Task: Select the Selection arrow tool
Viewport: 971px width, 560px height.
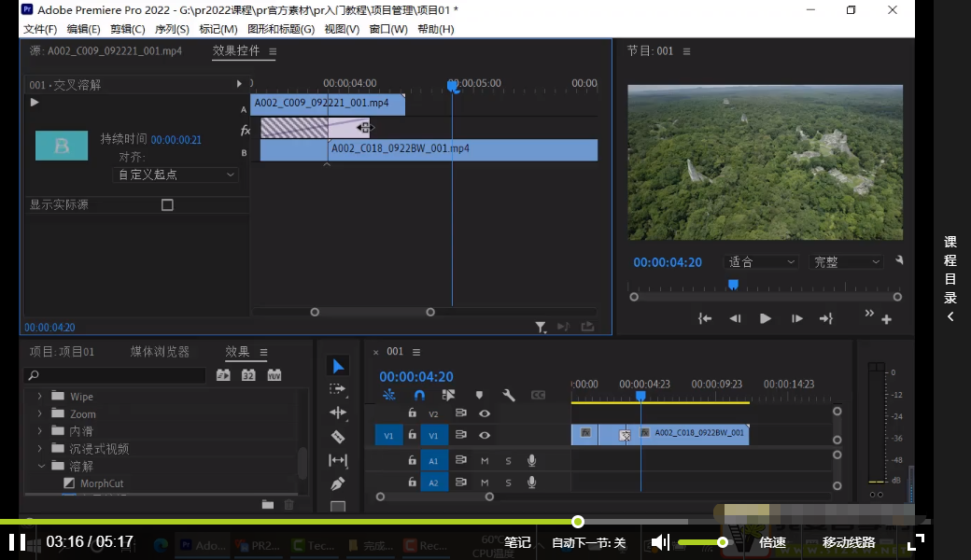Action: [337, 366]
